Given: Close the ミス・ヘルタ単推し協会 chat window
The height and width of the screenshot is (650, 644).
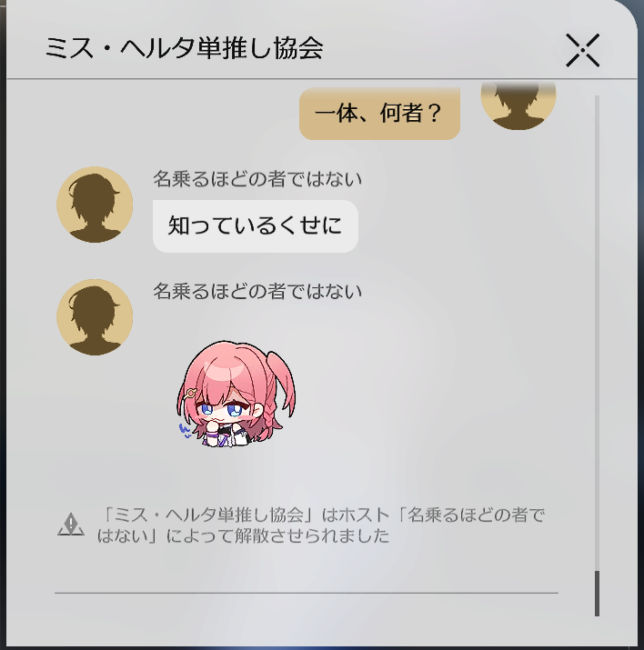Looking at the screenshot, I should [x=583, y=50].
